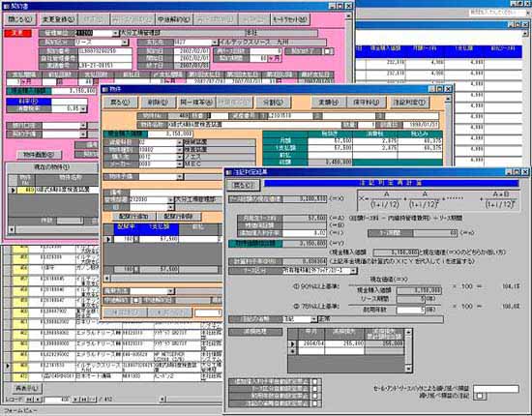Open the payee dropdown beside イルデックスリース 九州
Screen dimensions: 532x416
pos(215,43)
